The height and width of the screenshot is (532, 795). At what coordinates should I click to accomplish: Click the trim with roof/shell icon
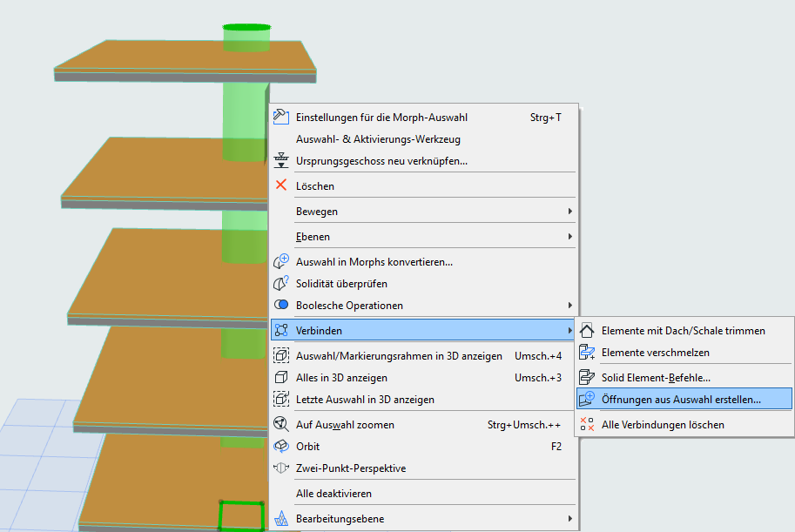click(587, 330)
